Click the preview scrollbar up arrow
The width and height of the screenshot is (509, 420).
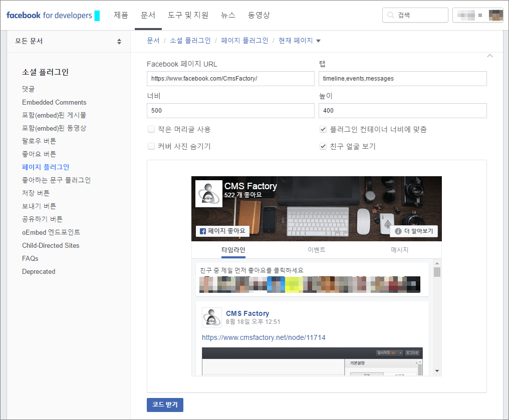tap(437, 263)
